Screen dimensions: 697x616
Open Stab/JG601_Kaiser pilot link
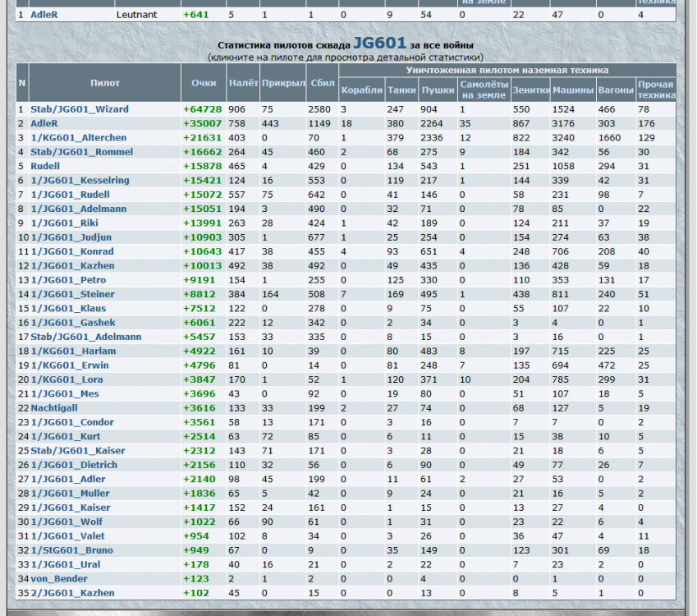tap(78, 451)
